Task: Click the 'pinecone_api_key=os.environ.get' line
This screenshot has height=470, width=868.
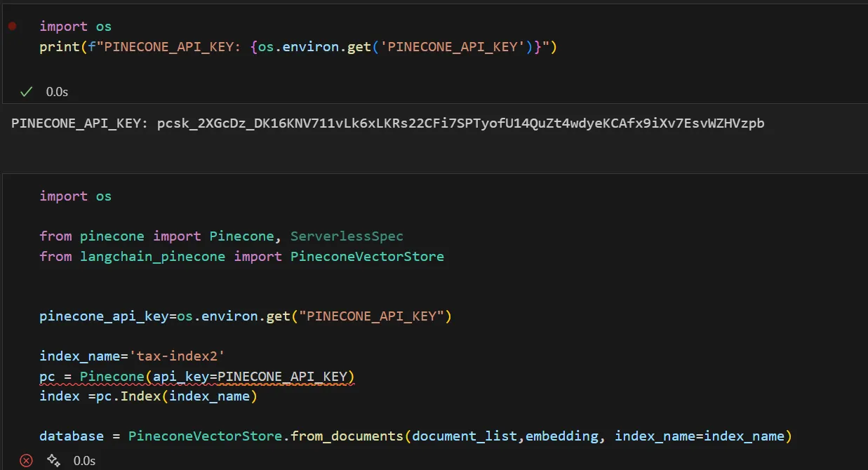Action: 246,316
